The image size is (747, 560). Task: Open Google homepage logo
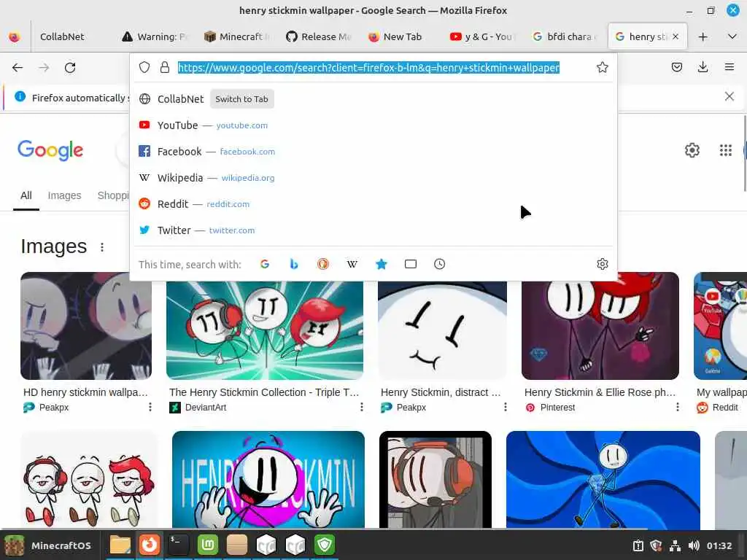point(50,150)
